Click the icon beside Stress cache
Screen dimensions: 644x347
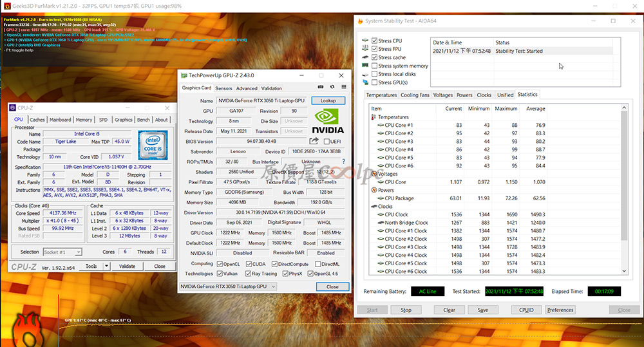[365, 57]
